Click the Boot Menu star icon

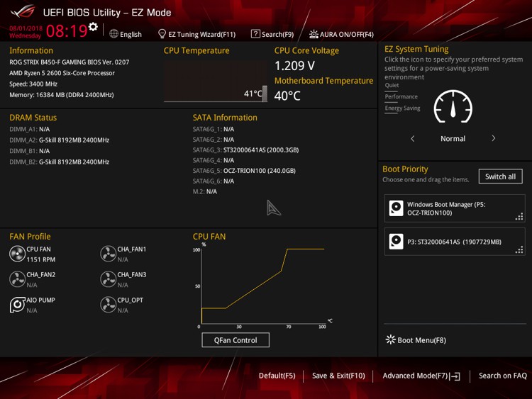[391, 339]
